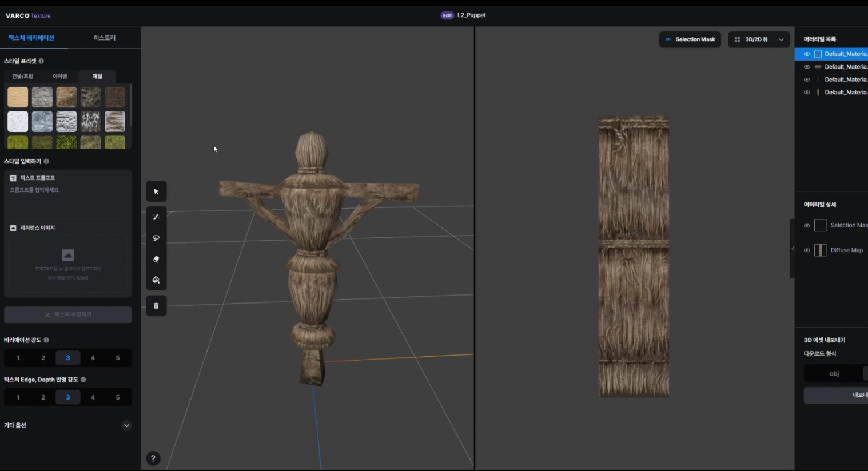
Task: Open help with the question mark button
Action: (x=153, y=458)
